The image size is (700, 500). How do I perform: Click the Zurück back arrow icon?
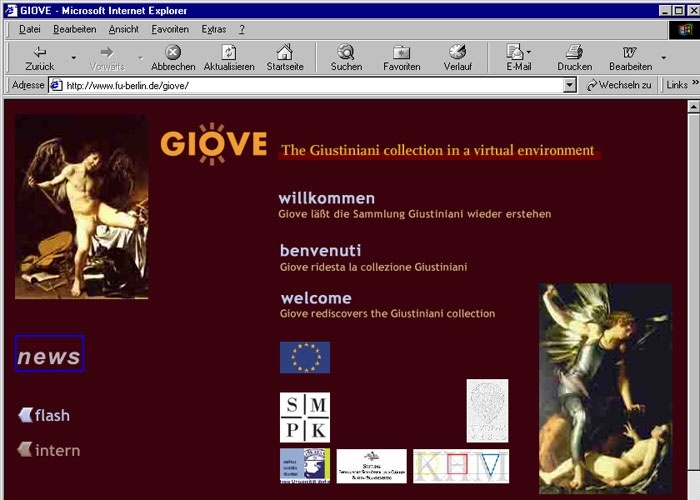pyautogui.click(x=40, y=52)
